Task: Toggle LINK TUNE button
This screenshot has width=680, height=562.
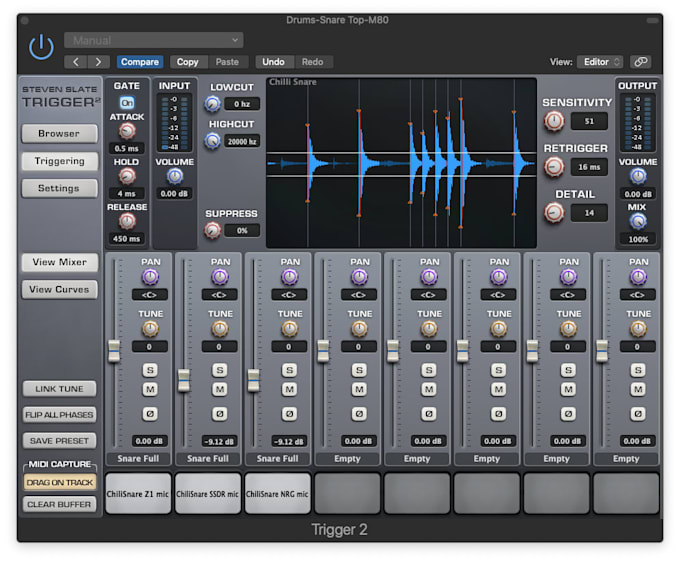Action: tap(59, 389)
